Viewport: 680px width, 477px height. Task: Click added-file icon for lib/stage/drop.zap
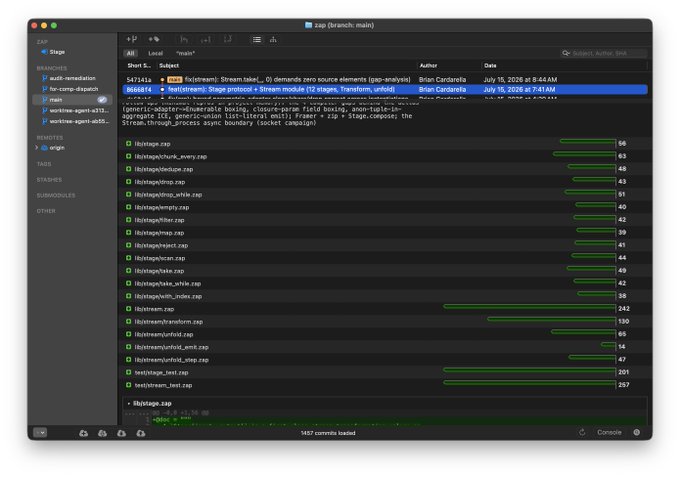pyautogui.click(x=128, y=182)
